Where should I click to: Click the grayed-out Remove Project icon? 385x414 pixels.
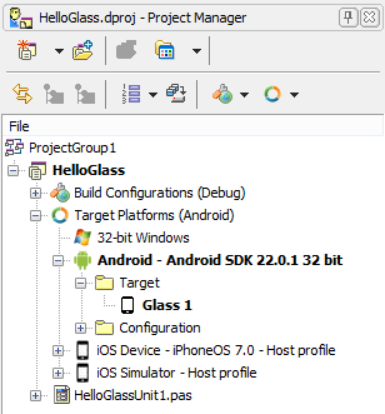pyautogui.click(x=126, y=50)
